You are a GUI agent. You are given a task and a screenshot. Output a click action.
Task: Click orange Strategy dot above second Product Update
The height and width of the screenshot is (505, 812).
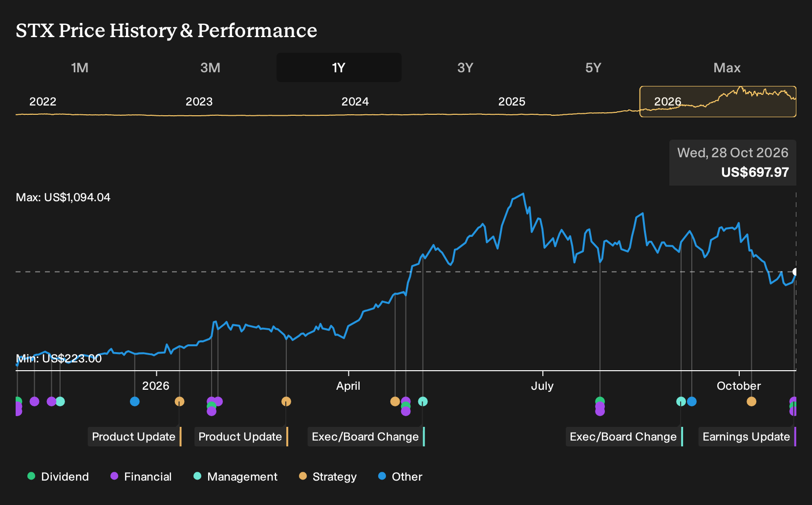pos(286,401)
